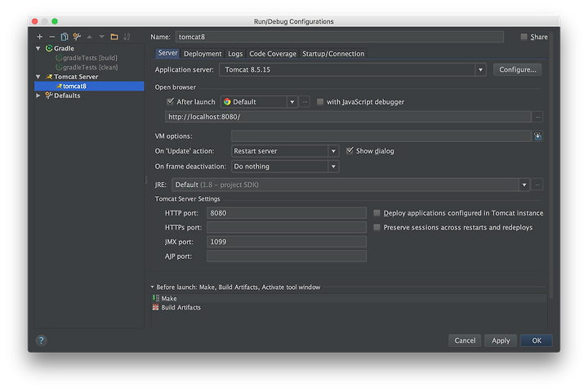
Task: Open the JRE dropdown
Action: pyautogui.click(x=523, y=185)
